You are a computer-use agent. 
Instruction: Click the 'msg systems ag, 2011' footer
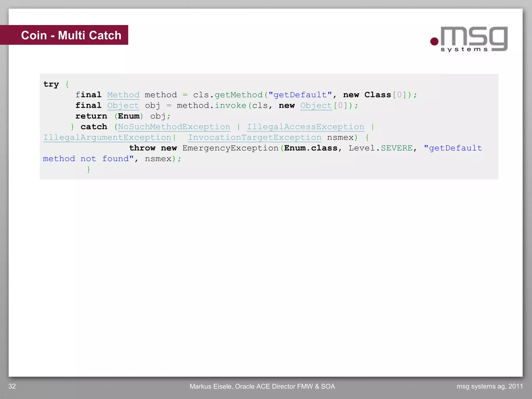click(490, 386)
